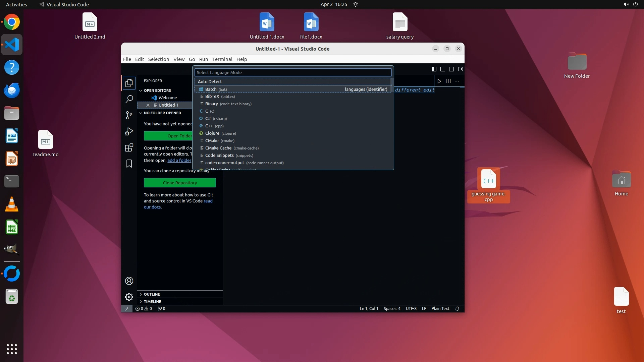Open the Search view in activity bar
Viewport: 644px width, 362px height.
129,99
